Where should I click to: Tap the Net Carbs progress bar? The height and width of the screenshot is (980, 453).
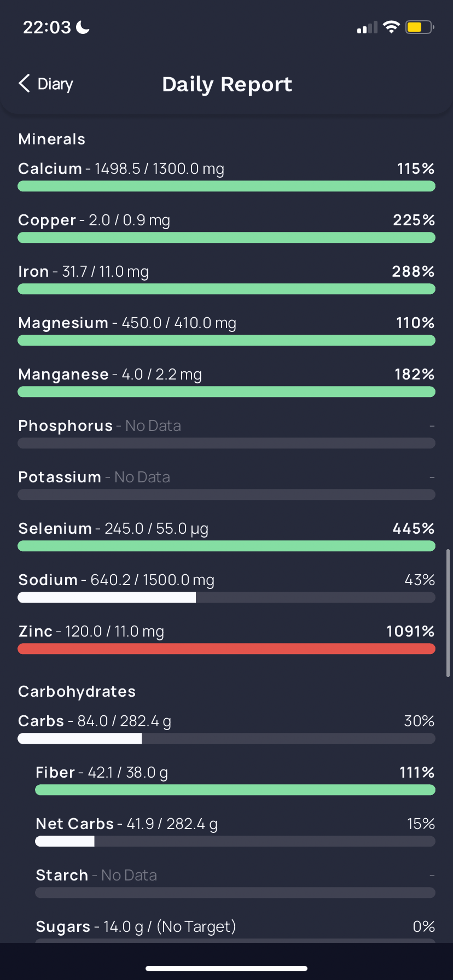(235, 841)
